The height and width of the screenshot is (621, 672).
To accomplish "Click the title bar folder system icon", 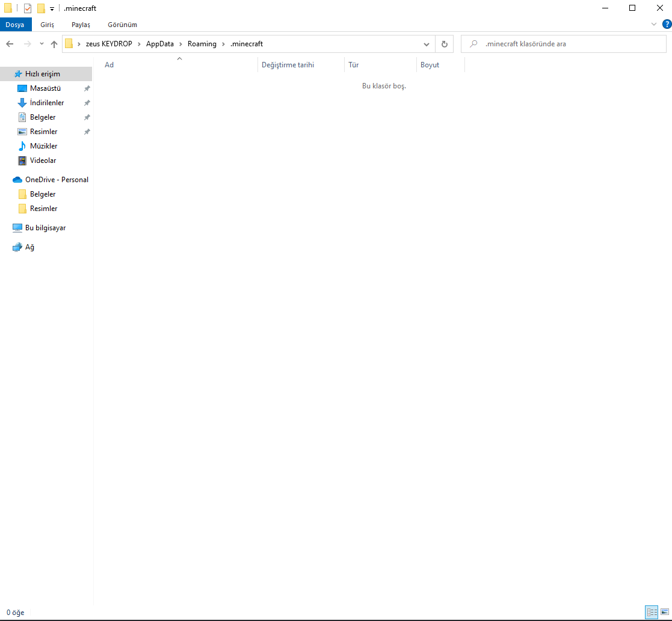I will (x=8, y=8).
